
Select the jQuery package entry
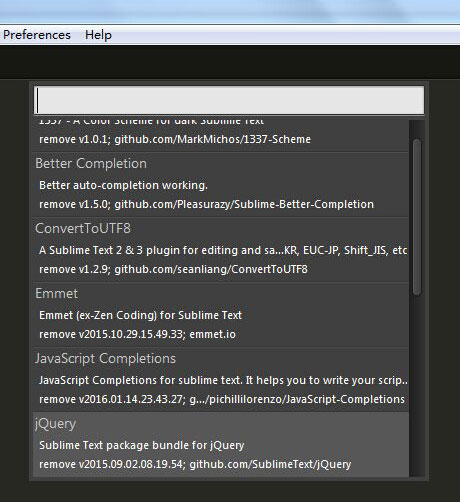(x=220, y=445)
